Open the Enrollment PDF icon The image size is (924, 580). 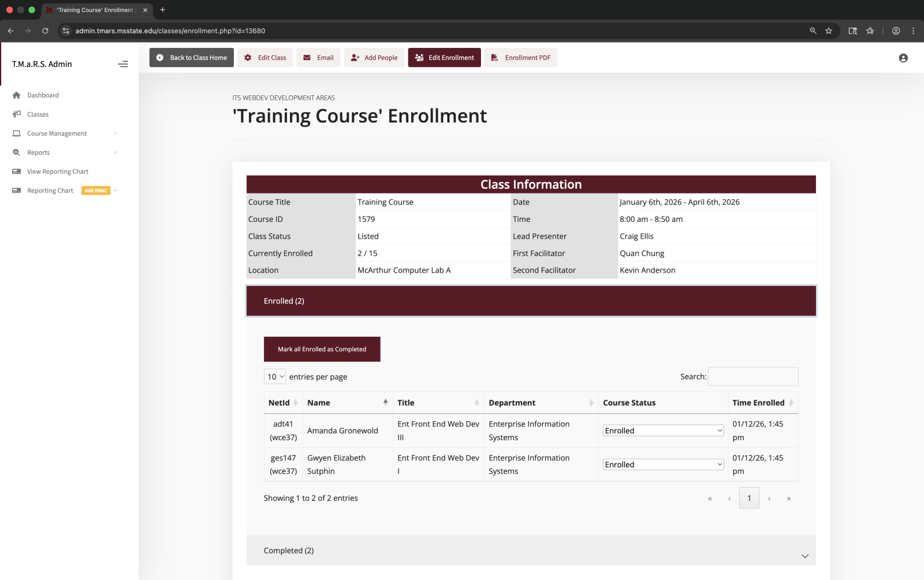(x=494, y=57)
